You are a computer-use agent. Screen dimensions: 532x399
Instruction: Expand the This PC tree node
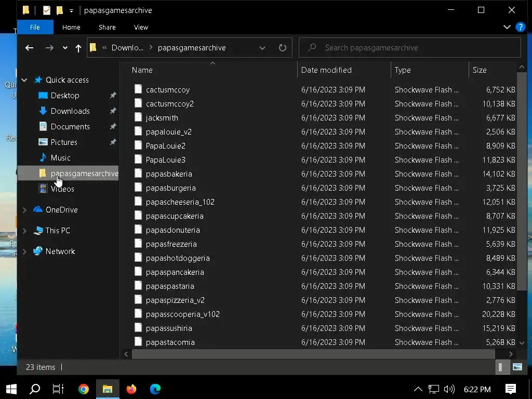tap(24, 231)
